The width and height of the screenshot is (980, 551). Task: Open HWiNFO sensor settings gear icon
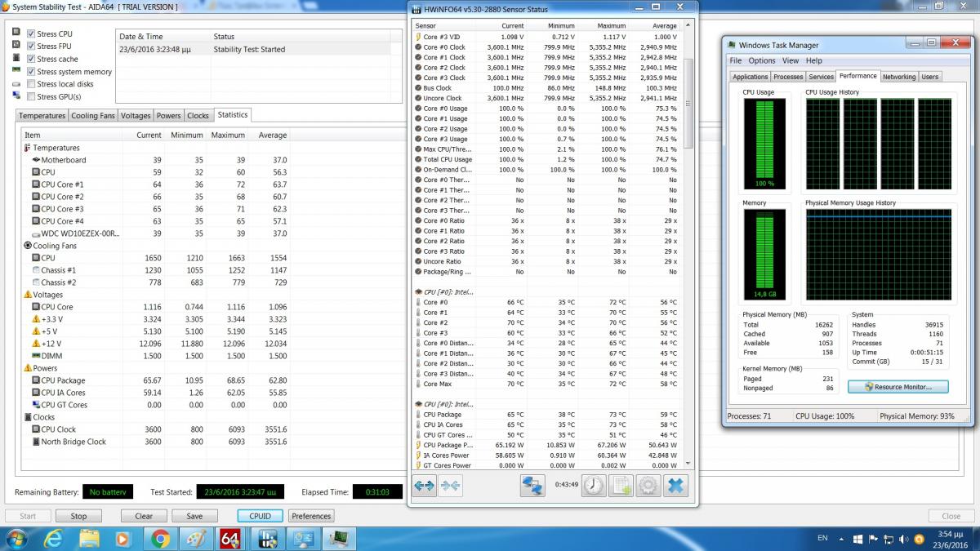click(x=648, y=485)
